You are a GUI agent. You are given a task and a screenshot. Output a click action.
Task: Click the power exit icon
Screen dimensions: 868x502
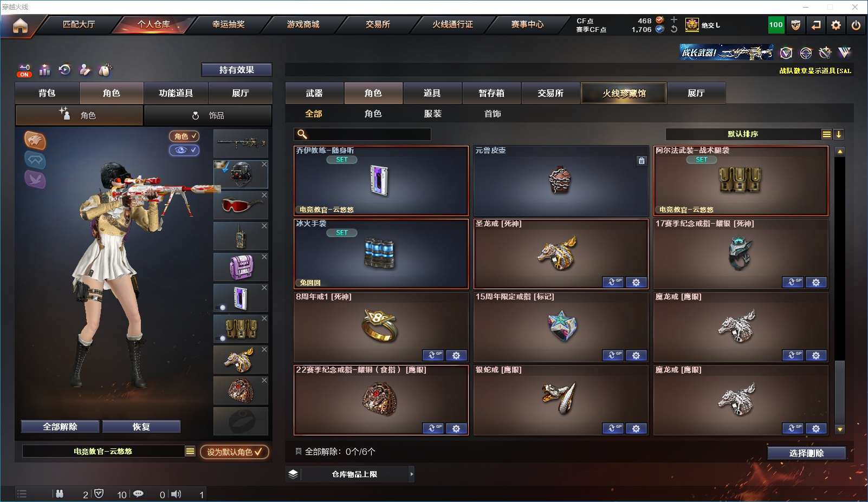[x=856, y=25]
